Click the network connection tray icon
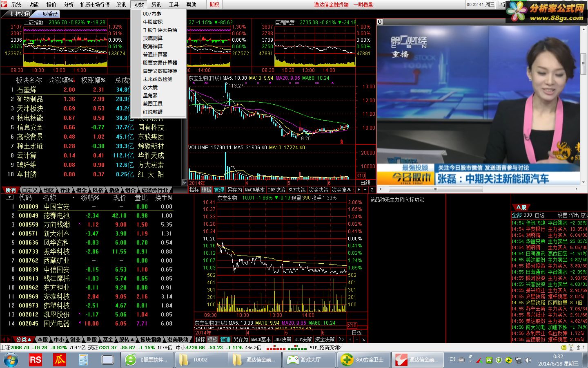This screenshot has width=588, height=368. pos(519,360)
